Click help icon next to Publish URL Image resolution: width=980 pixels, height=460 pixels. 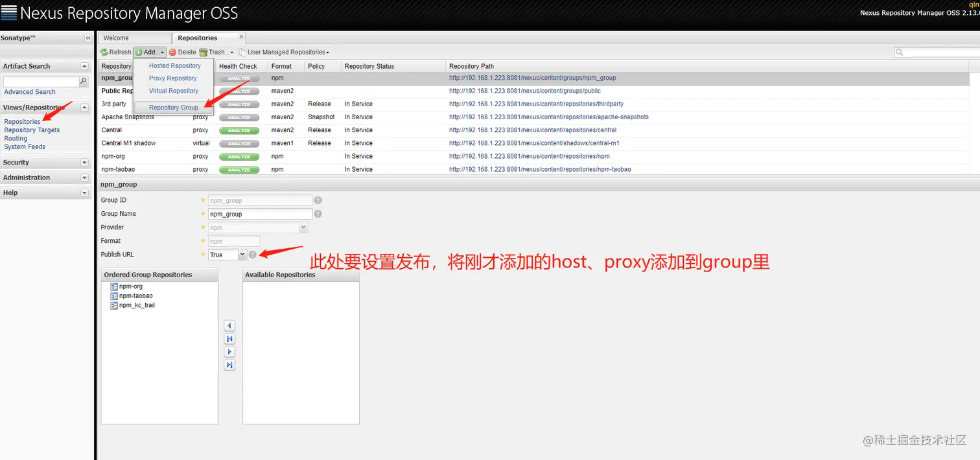click(x=253, y=255)
